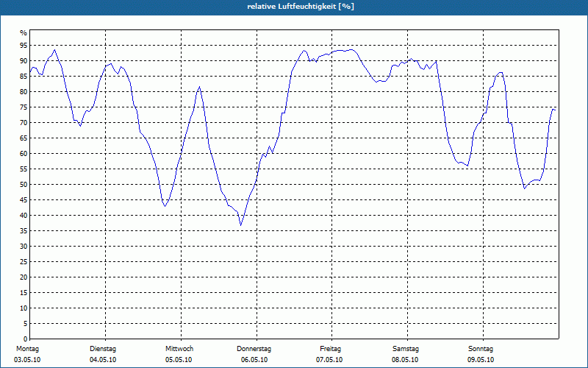Click the 'Mittwoch' day label
Screen dimensions: 588x368
[179, 349]
